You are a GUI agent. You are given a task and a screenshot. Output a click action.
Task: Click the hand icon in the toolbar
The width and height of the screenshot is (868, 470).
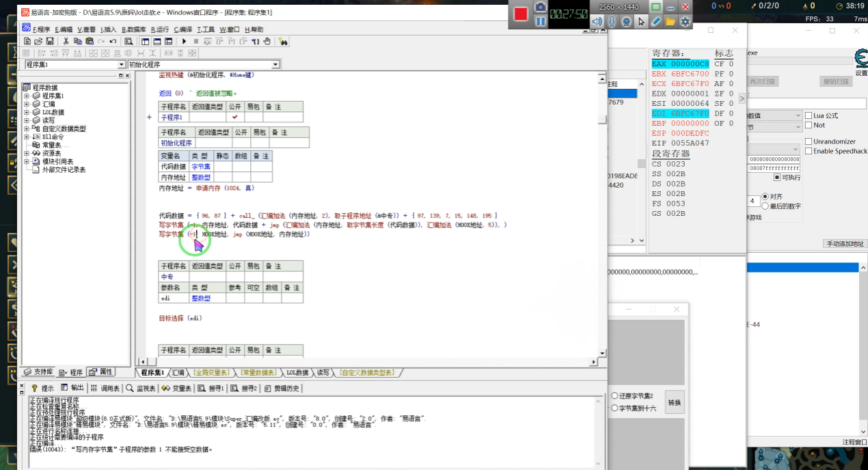(x=267, y=42)
